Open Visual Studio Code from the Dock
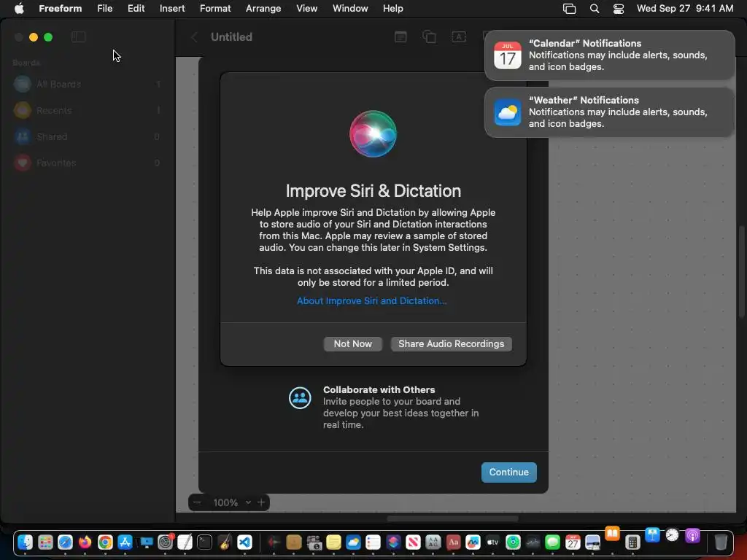Viewport: 747px width, 560px height. pyautogui.click(x=244, y=542)
